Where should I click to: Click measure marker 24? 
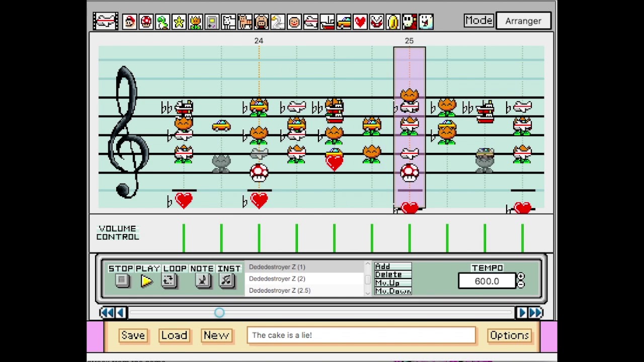(259, 41)
